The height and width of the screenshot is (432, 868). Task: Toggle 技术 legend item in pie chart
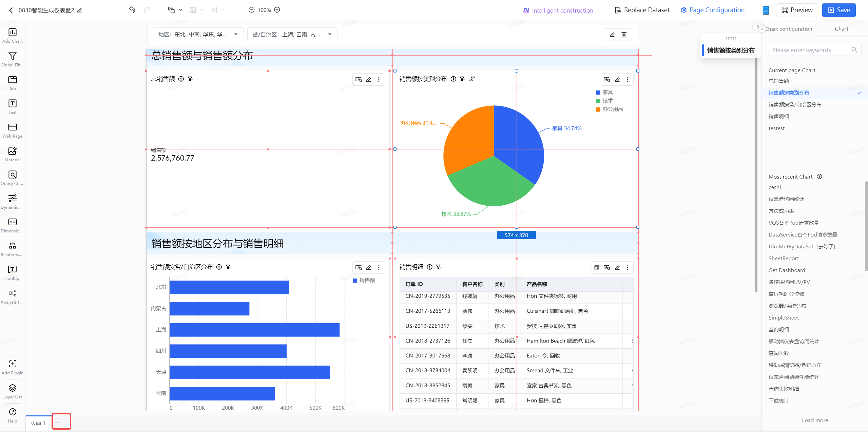click(604, 101)
